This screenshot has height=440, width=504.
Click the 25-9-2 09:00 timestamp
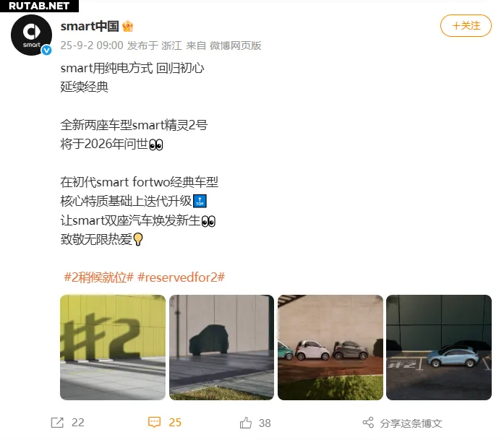(x=92, y=46)
